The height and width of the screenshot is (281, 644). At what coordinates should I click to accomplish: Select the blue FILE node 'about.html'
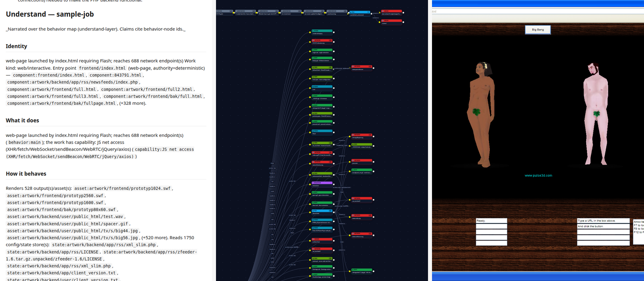tap(322, 212)
